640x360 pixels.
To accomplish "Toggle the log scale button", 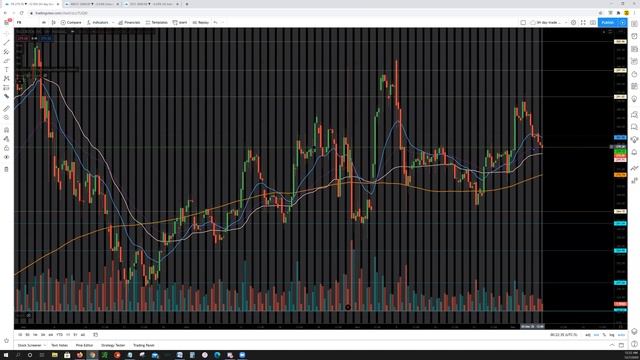I will (x=612, y=335).
